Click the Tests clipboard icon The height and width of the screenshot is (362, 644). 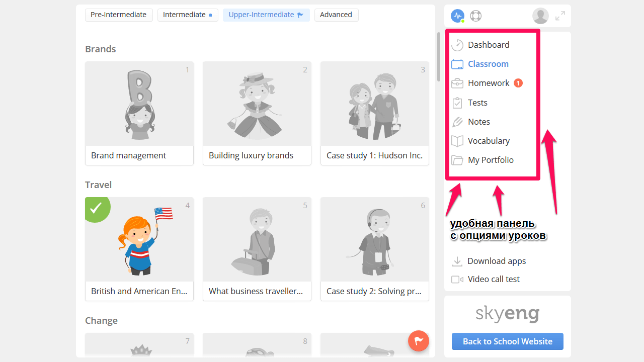click(x=457, y=103)
